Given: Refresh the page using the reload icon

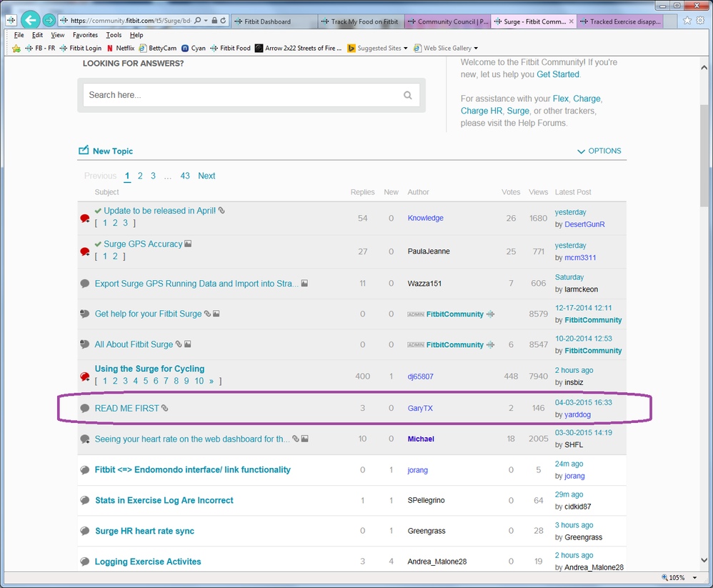Looking at the screenshot, I should pos(224,21).
